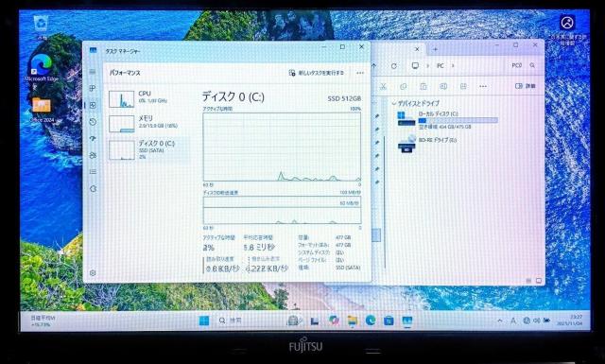The height and width of the screenshot is (364, 605).
Task: Select ローカル ディスク (C:) drive
Action: click(447, 120)
